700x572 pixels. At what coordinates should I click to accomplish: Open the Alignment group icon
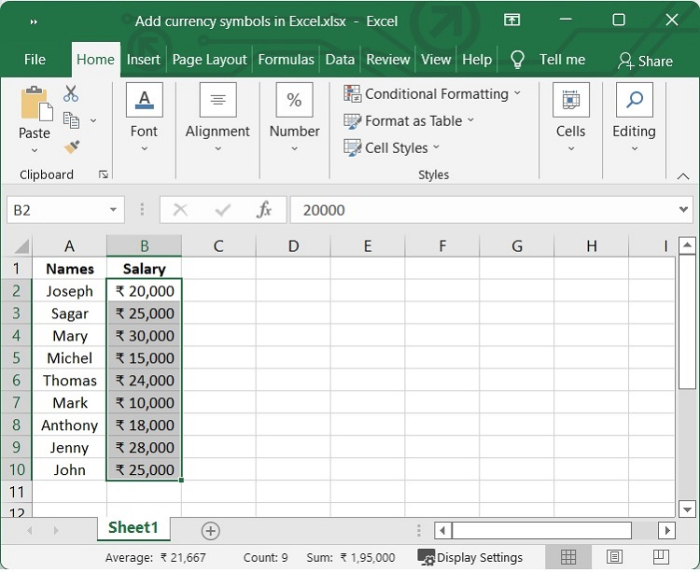pyautogui.click(x=217, y=101)
